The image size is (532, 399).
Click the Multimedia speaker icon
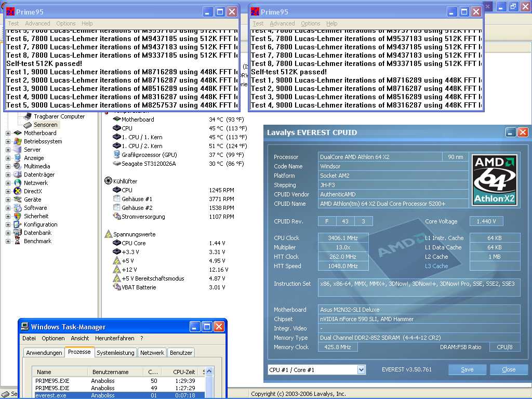click(x=18, y=166)
